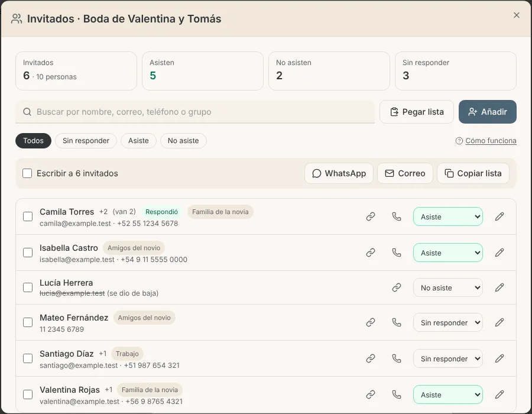Click the 'Correo' button
Image resolution: width=532 pixels, height=414 pixels.
tap(405, 173)
